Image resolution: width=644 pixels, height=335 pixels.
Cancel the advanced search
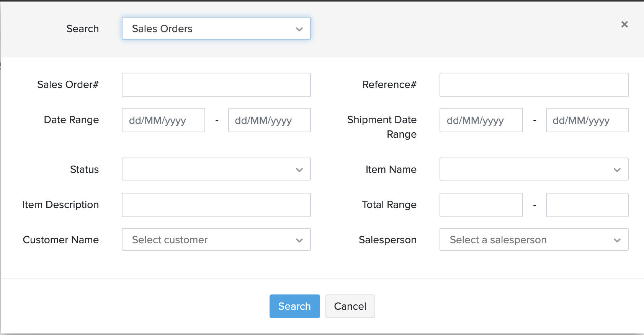click(x=350, y=306)
